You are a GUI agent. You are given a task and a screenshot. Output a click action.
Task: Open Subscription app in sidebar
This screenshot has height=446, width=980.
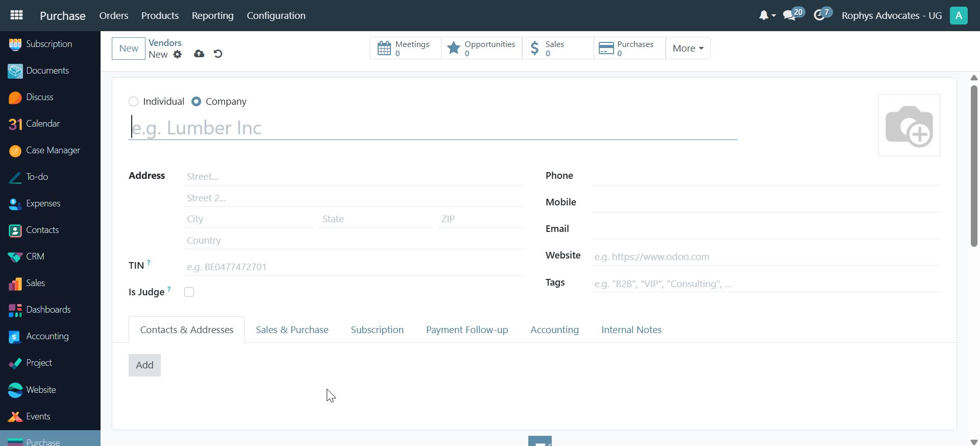point(50,44)
